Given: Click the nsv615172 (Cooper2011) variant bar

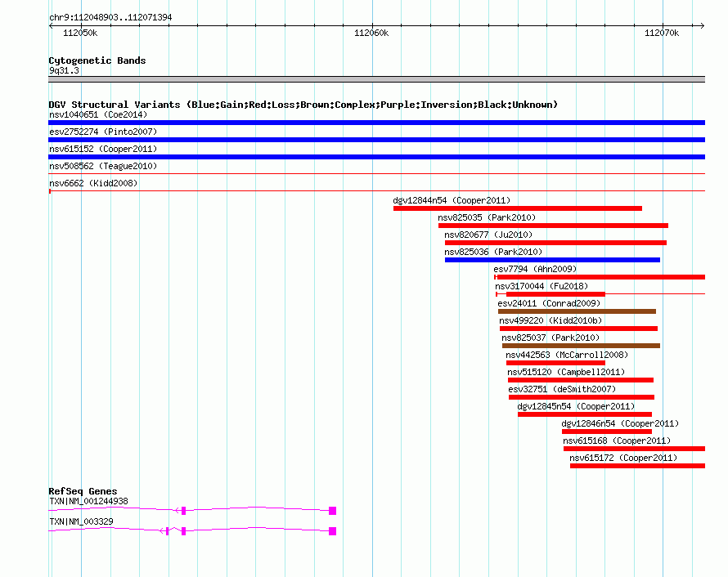Looking at the screenshot, I should click(637, 466).
